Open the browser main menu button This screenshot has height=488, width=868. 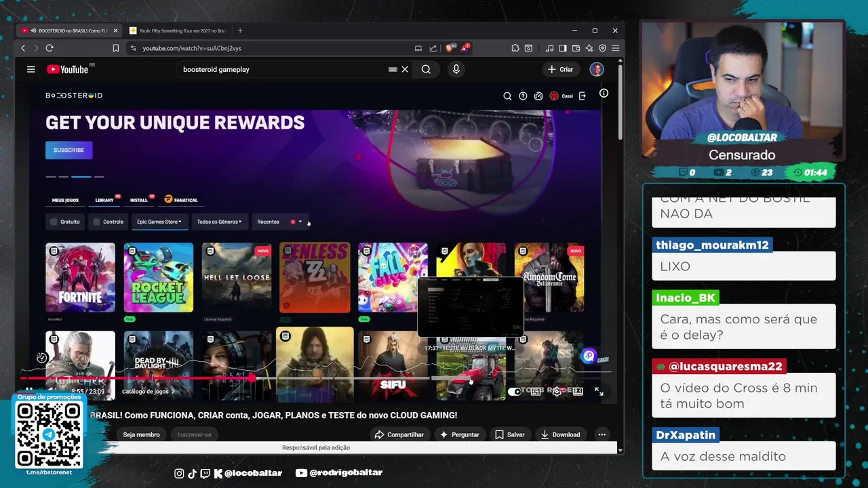tap(615, 48)
